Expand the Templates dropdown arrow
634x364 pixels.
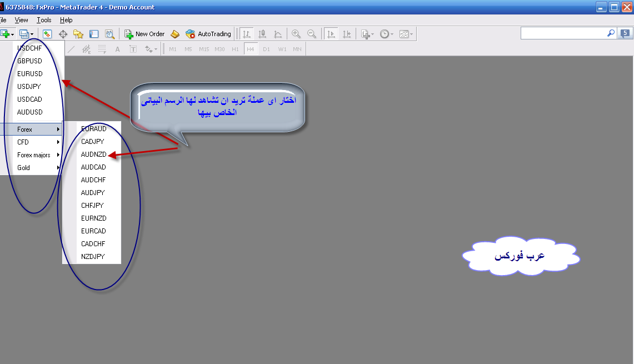click(x=412, y=34)
